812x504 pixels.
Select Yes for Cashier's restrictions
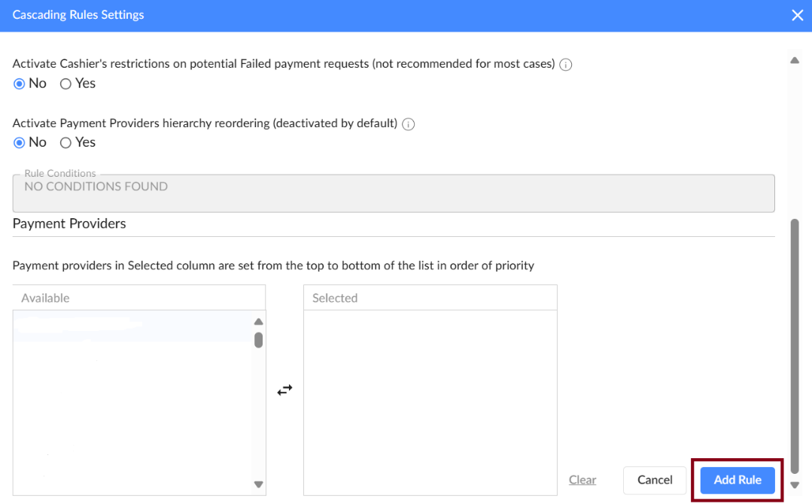point(65,83)
